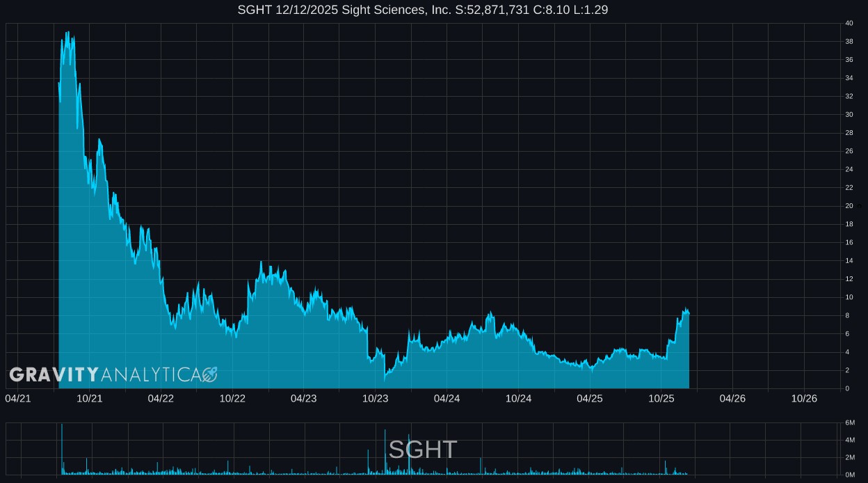
Task: Select the 04/21 date label on x-axis
Action: (x=18, y=399)
